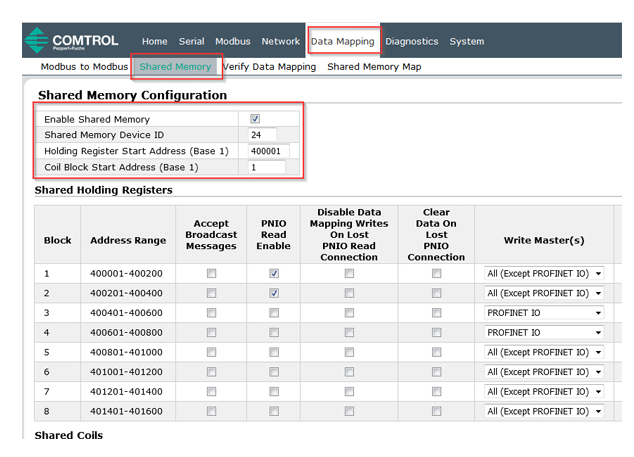This screenshot has width=634, height=457.
Task: Click address range 400201-400400
Action: tap(126, 293)
